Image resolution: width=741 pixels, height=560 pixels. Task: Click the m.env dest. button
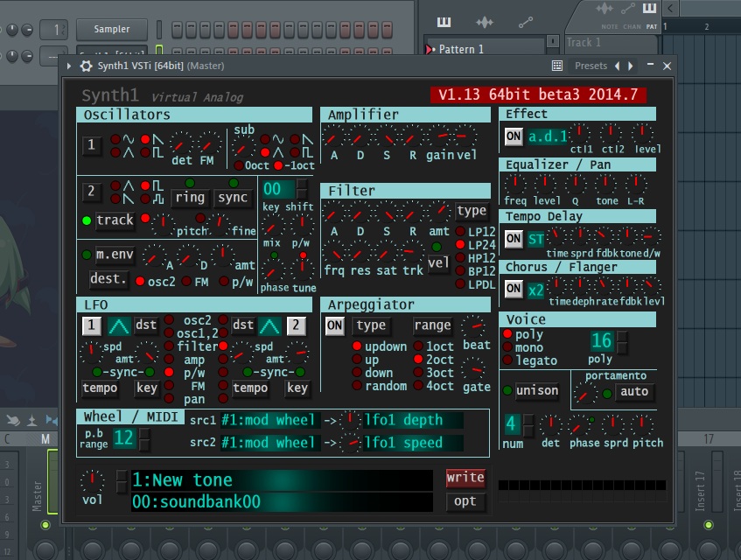point(108,279)
